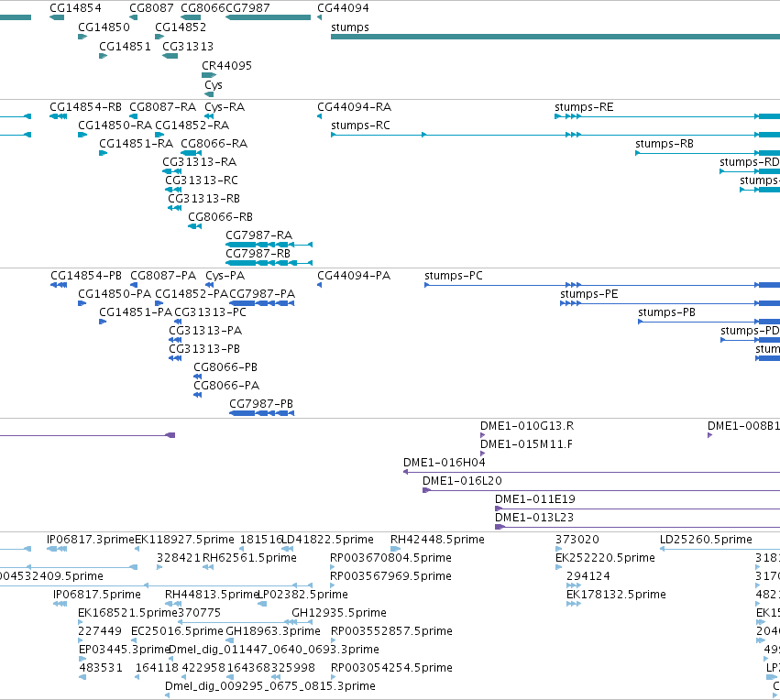Click the CR44095 gene label

coord(226,66)
